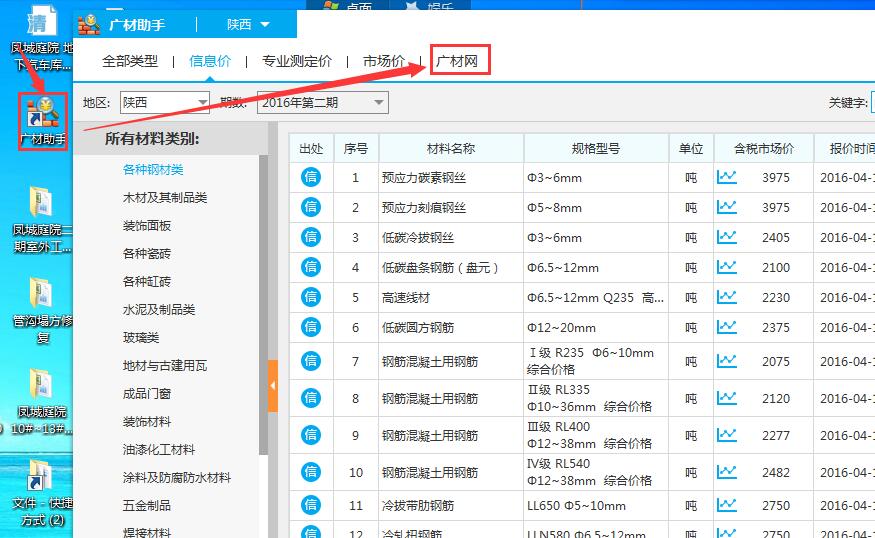Click the price 2482 in row 10
Viewport: 875px width, 538px height.
point(776,472)
